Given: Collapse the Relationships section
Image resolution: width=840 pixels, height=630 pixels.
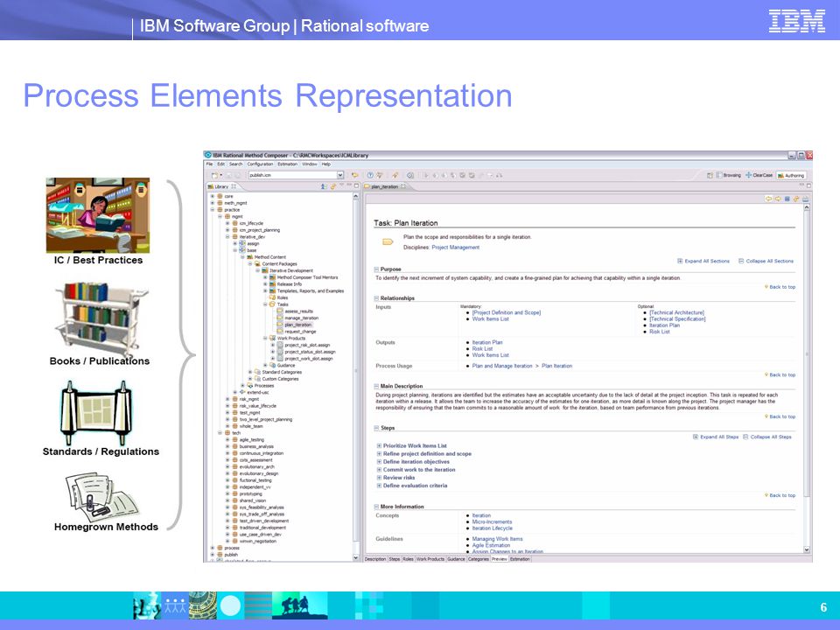Looking at the screenshot, I should click(x=376, y=297).
